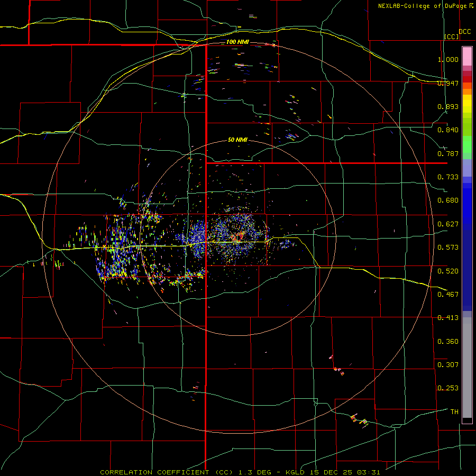
Task: Click the 0.680 scale value
Action: point(448,200)
